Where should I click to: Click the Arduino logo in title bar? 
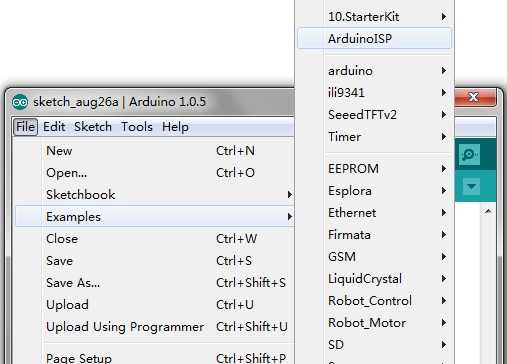[x=20, y=102]
